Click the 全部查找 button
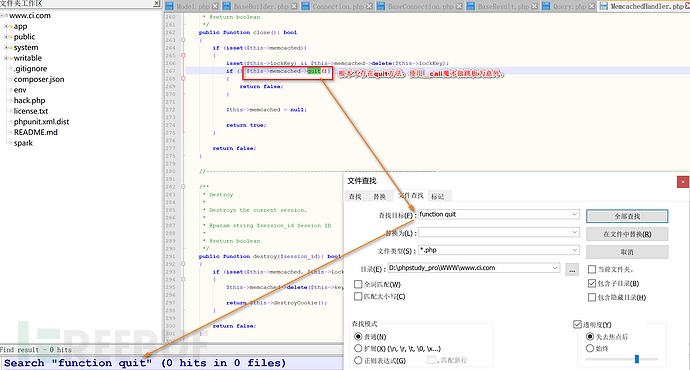 pos(627,216)
